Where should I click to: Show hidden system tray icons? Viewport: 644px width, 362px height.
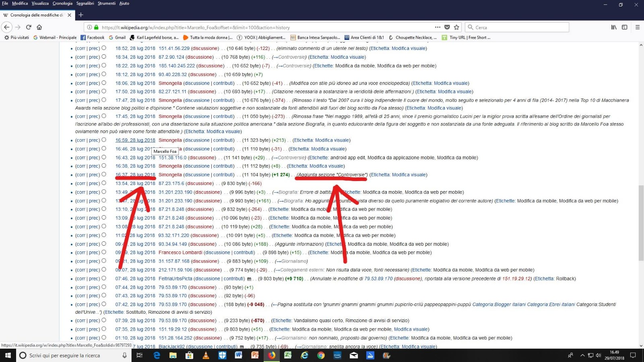tap(582, 355)
